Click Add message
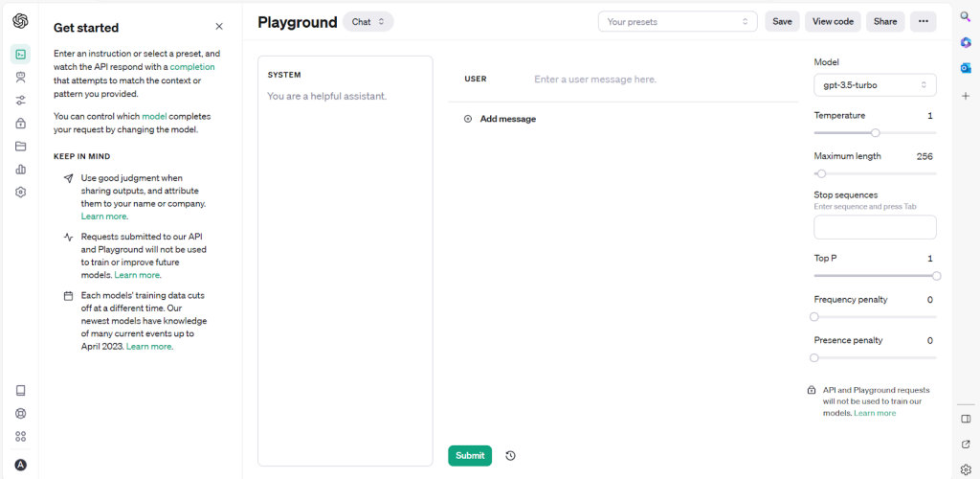The height and width of the screenshot is (479, 980). (x=507, y=119)
